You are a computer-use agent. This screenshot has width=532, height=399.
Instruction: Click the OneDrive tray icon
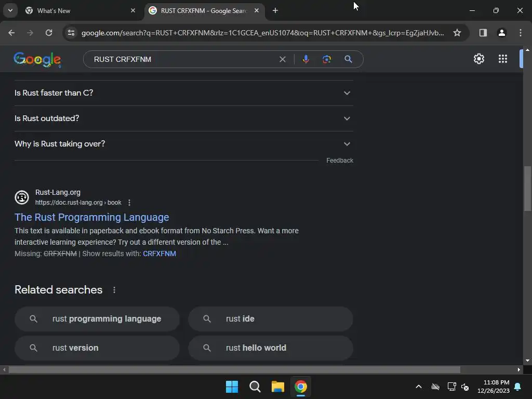[x=435, y=387]
